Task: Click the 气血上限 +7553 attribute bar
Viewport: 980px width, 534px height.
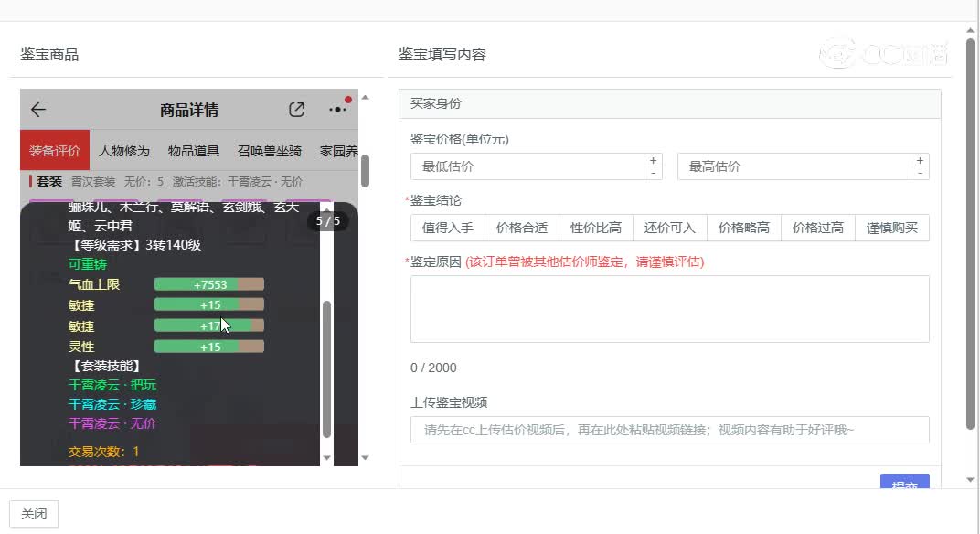Action: click(x=209, y=285)
